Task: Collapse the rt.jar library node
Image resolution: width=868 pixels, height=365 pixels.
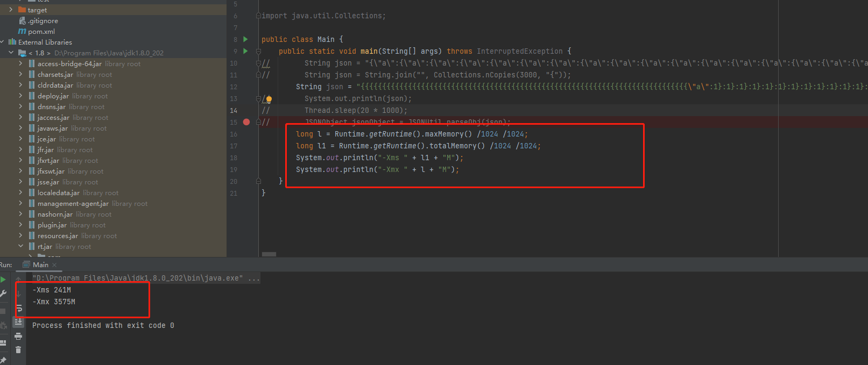Action: pyautogui.click(x=21, y=246)
